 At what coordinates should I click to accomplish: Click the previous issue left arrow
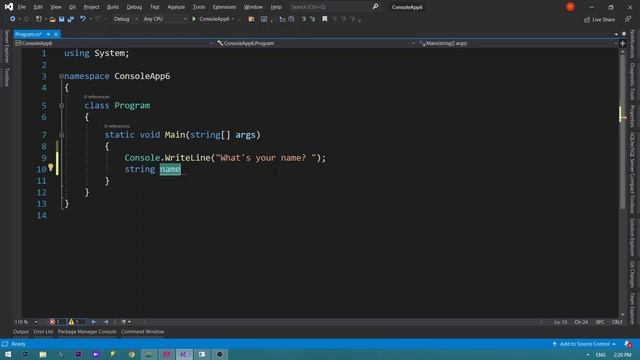pyautogui.click(x=94, y=322)
